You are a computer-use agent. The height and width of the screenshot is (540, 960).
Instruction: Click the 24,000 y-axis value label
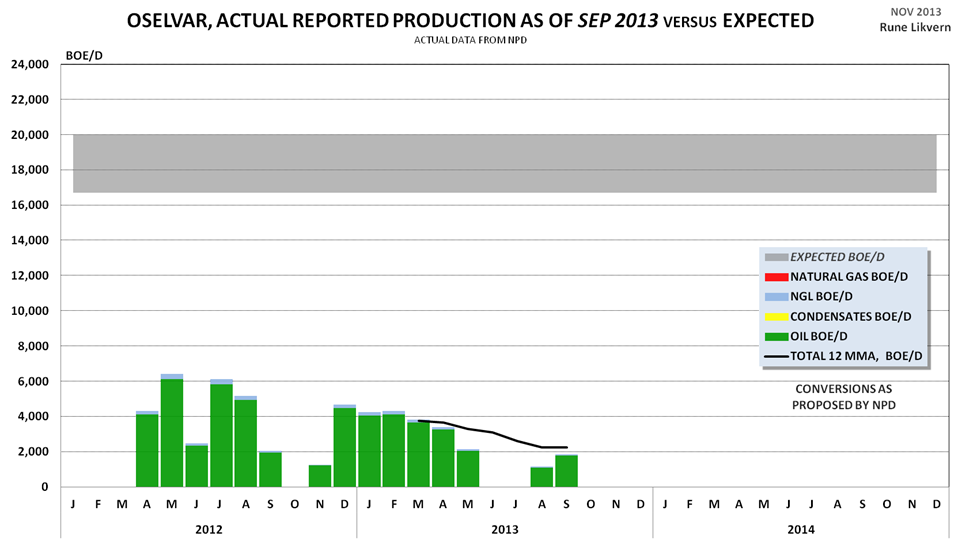(30, 65)
